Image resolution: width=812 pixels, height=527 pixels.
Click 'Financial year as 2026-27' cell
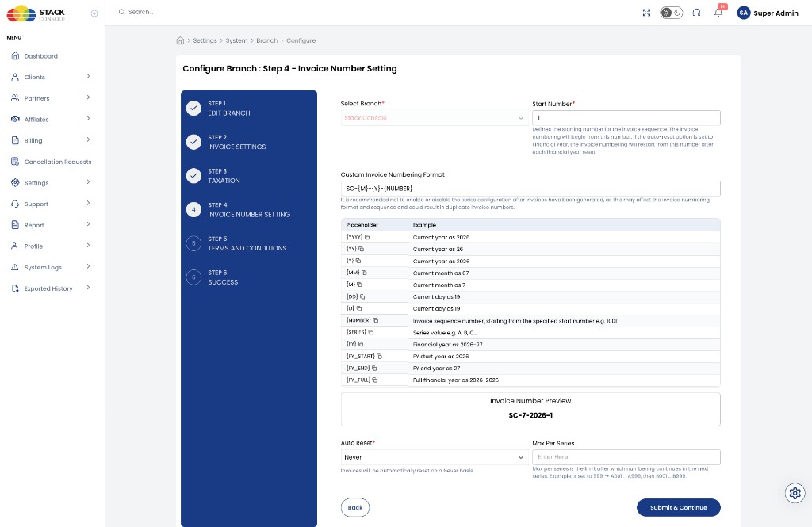(x=447, y=344)
